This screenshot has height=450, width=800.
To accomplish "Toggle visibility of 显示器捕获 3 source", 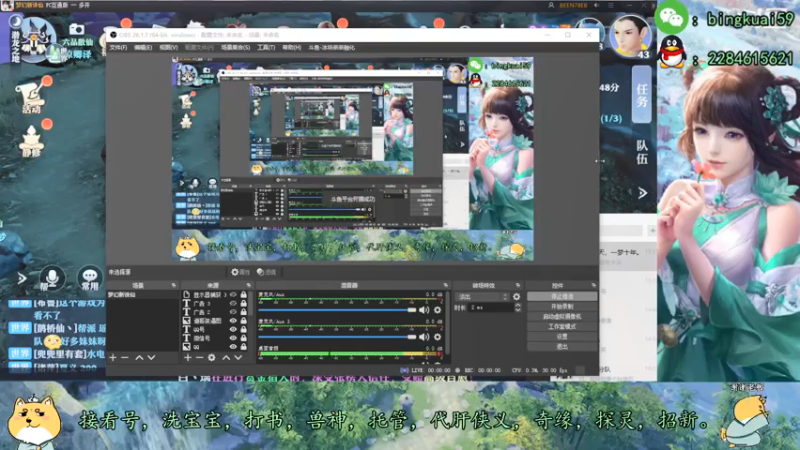I will coord(233,295).
